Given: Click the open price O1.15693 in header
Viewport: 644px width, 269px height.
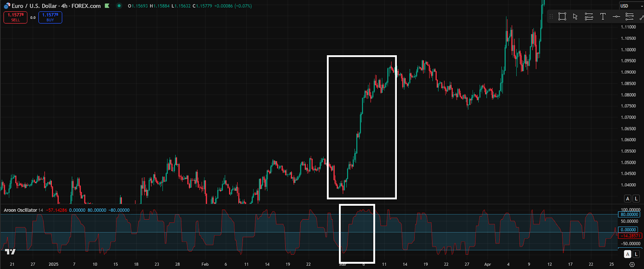Looking at the screenshot, I should (x=138, y=6).
